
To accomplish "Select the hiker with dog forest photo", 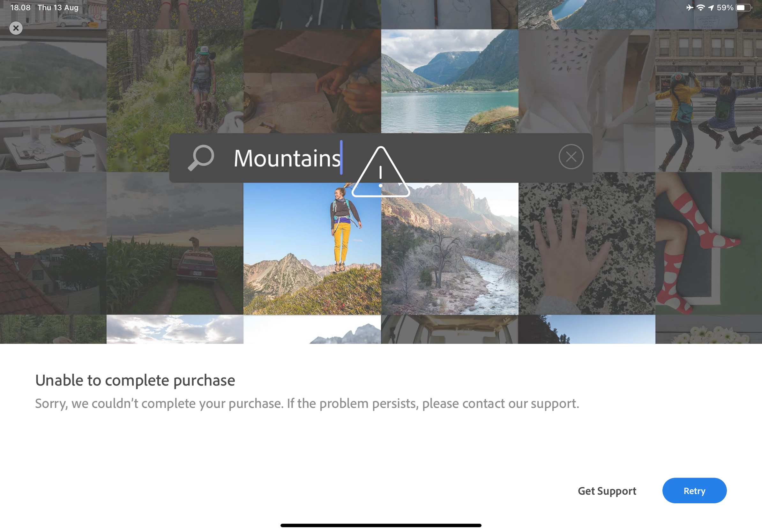I will tap(175, 100).
